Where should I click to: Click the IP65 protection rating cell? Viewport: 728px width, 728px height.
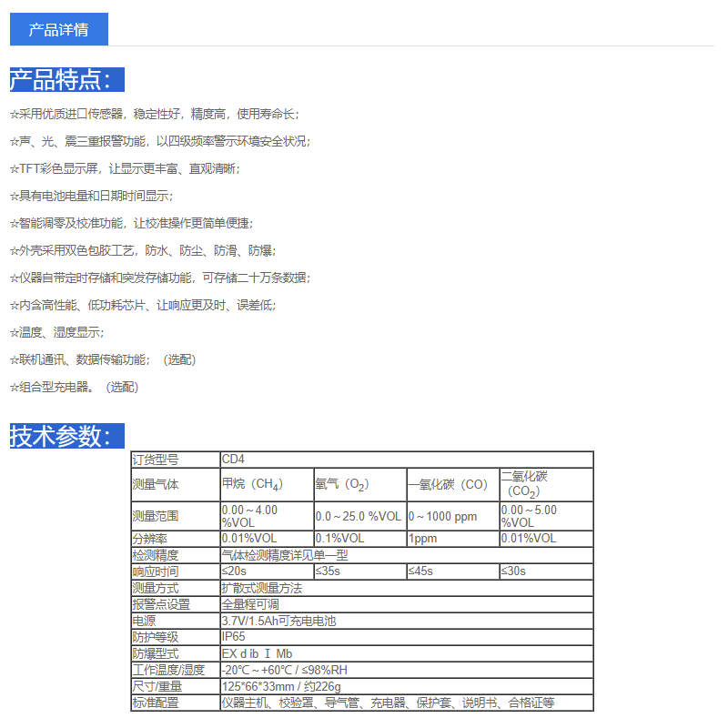point(234,637)
